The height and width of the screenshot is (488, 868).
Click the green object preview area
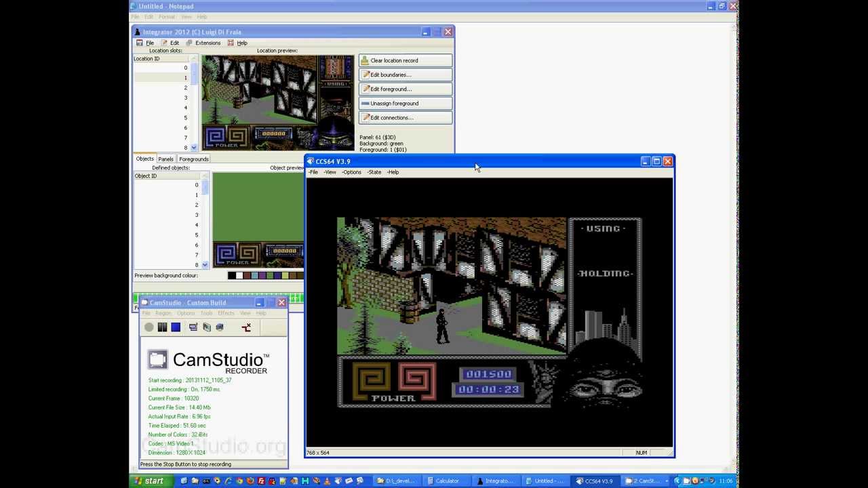pyautogui.click(x=258, y=207)
